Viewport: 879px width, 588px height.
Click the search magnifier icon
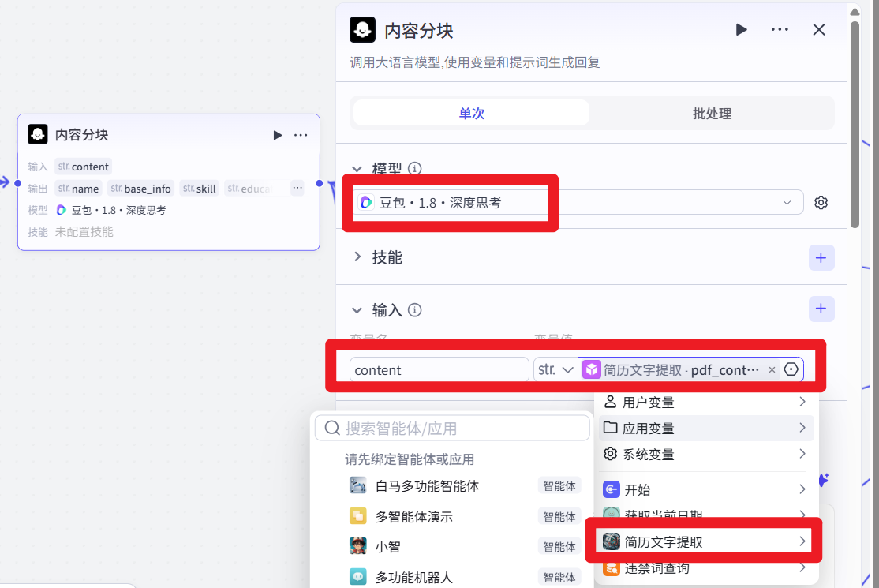(332, 429)
